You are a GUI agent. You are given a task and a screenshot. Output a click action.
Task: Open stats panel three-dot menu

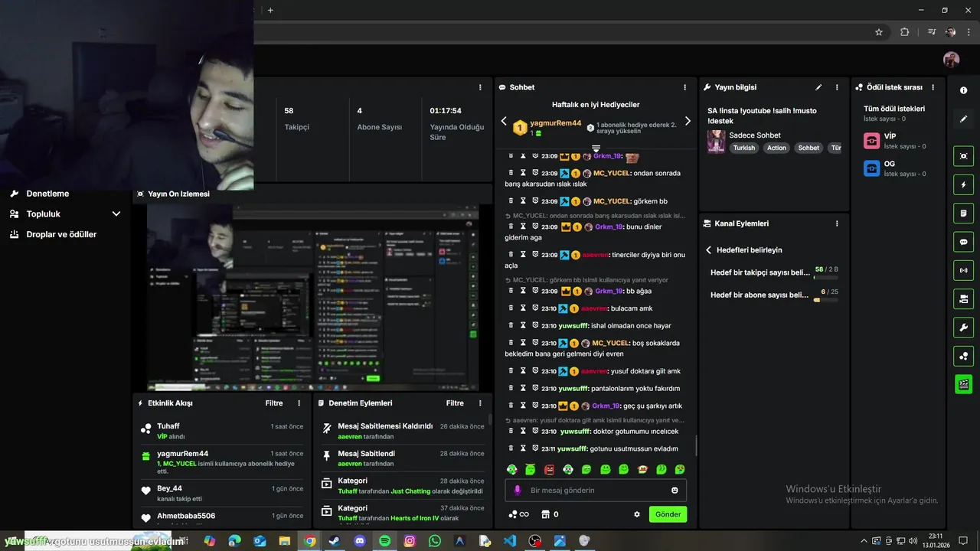(x=480, y=87)
